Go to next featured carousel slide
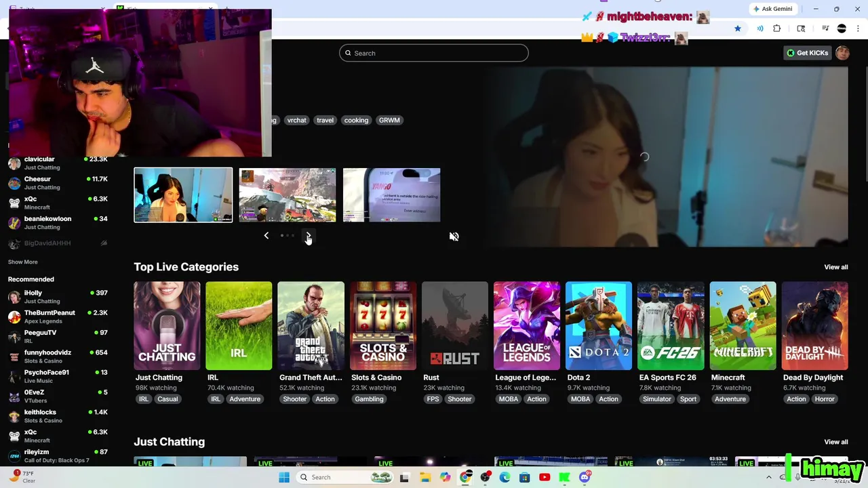Screen dimensions: 868x488 308,235
